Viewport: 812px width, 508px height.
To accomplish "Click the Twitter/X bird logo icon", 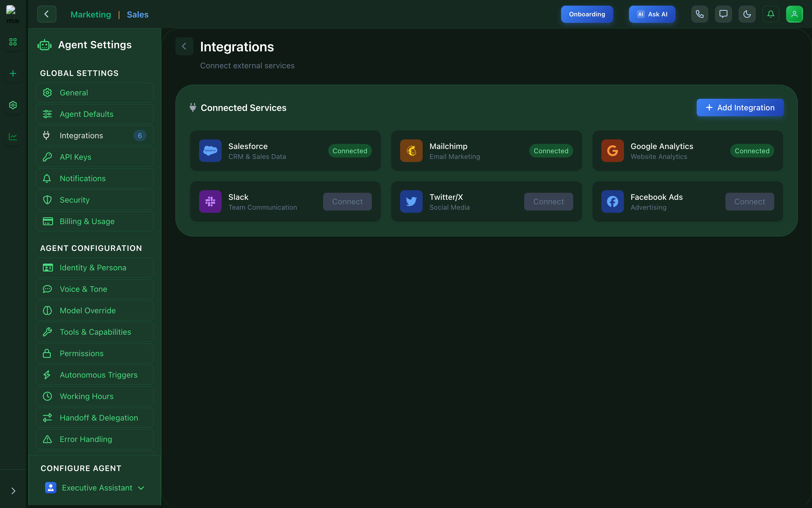I will coord(411,202).
